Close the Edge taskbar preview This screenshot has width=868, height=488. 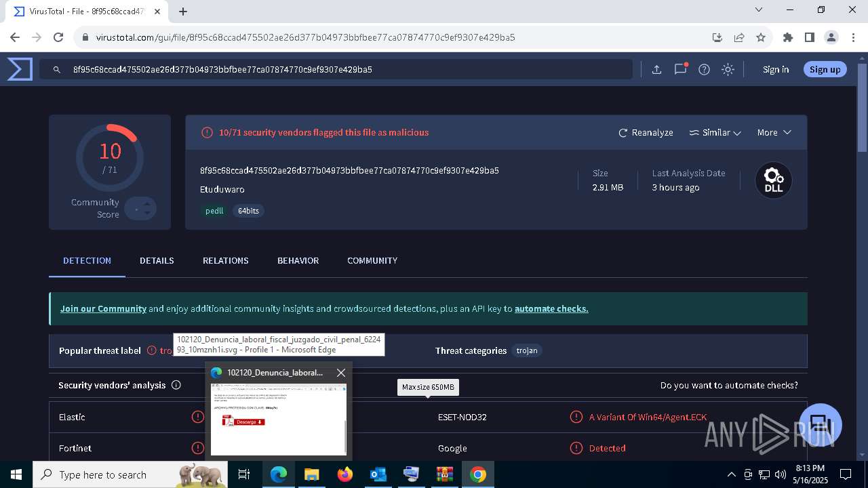pos(341,373)
